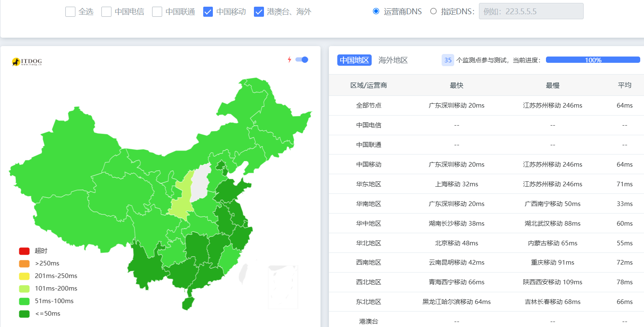This screenshot has height=327, width=644.
Task: Select the 指定DNS radio button
Action: (x=433, y=11)
